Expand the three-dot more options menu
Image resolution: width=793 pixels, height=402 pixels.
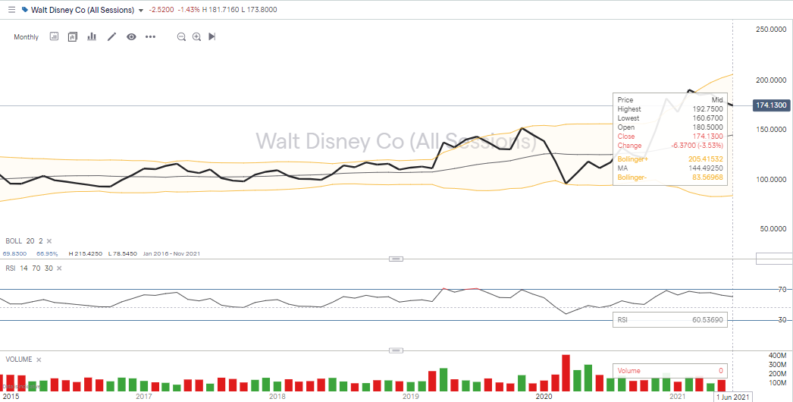point(150,37)
